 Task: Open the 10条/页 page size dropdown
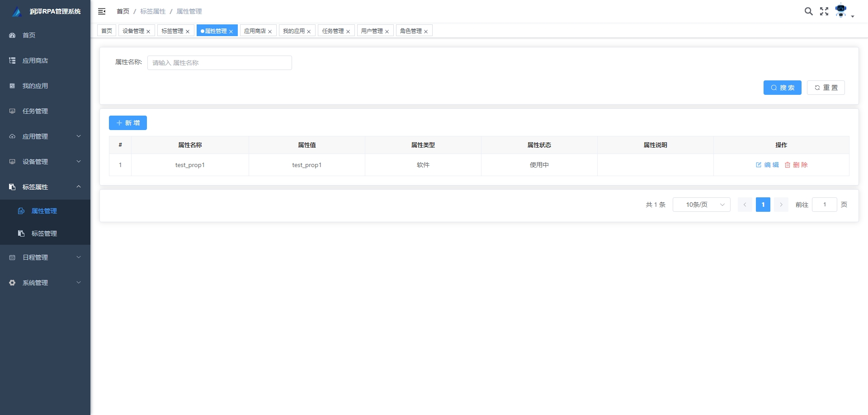pyautogui.click(x=702, y=205)
